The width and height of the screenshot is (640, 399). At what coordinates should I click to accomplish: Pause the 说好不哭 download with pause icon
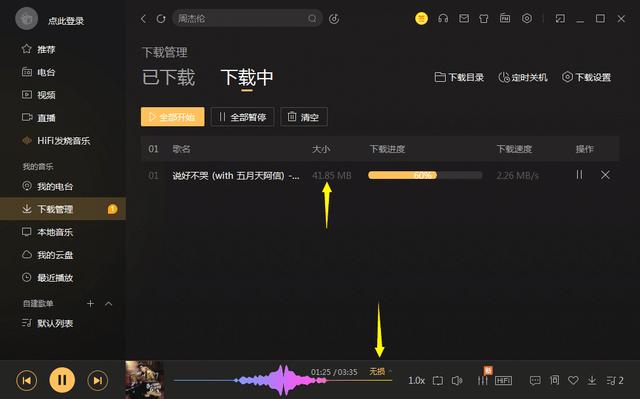point(579,175)
